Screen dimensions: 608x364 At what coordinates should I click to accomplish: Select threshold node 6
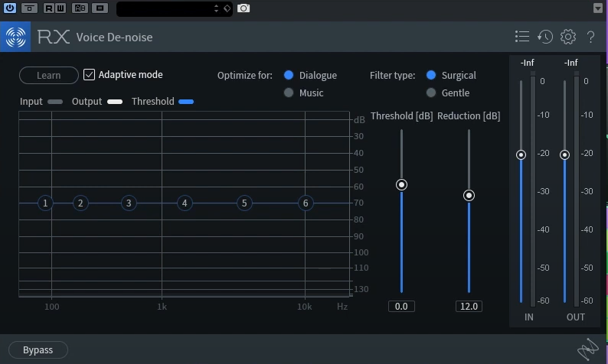pyautogui.click(x=306, y=203)
